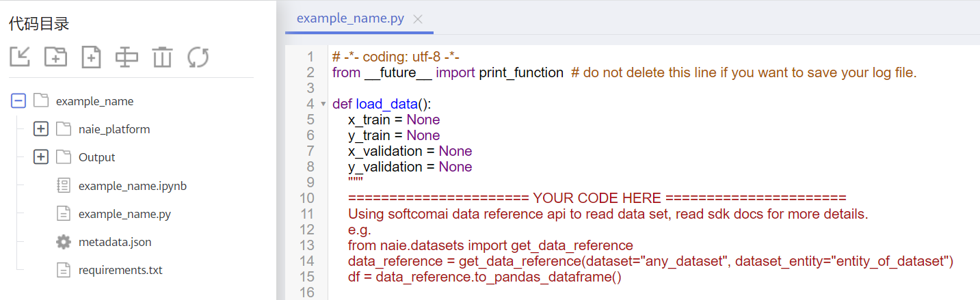
Task: Click the metadata.json gear icon
Action: (64, 242)
